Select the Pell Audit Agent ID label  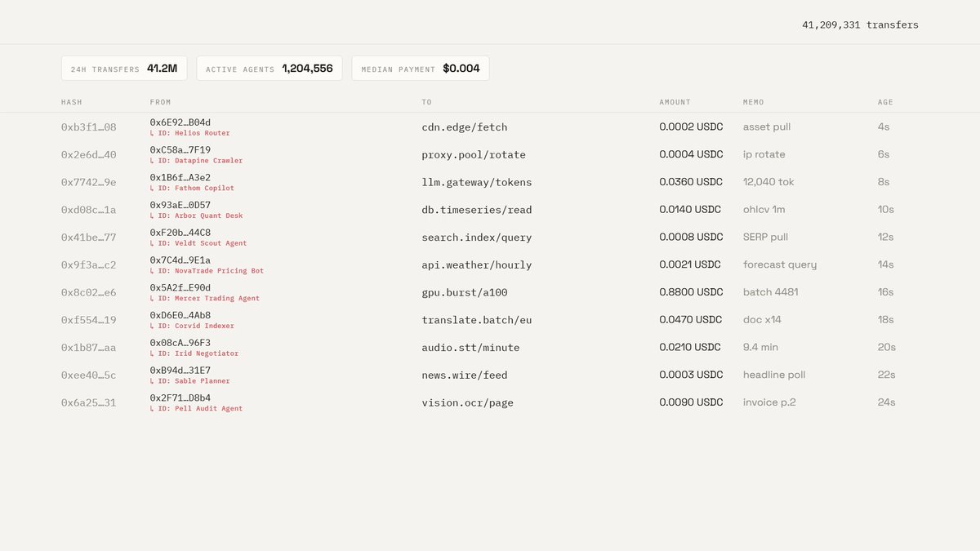coord(196,409)
